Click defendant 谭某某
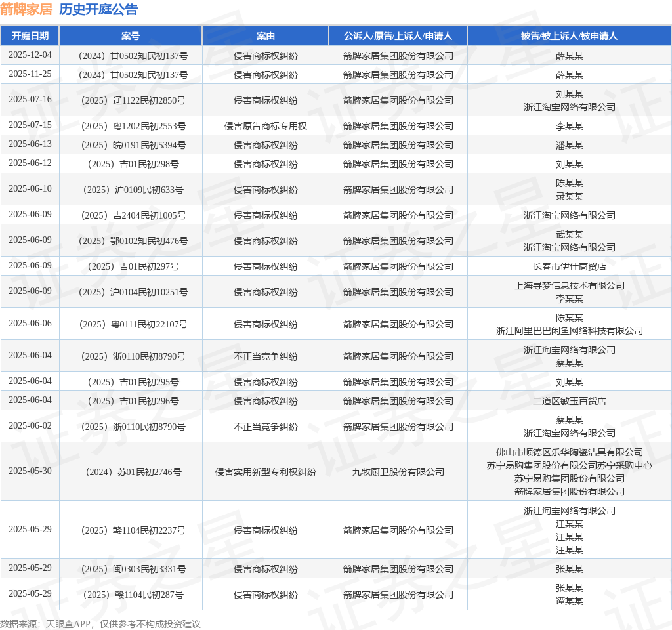 [569, 601]
